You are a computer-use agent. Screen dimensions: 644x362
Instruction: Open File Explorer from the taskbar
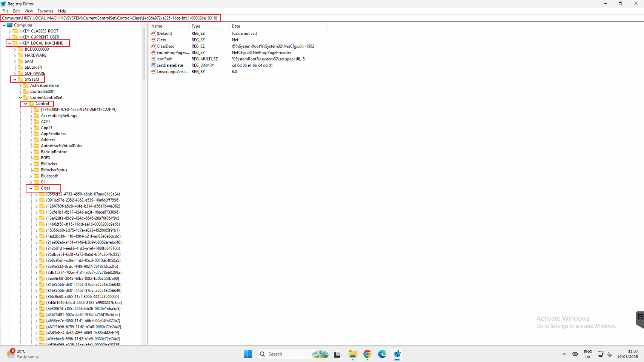[352, 354]
